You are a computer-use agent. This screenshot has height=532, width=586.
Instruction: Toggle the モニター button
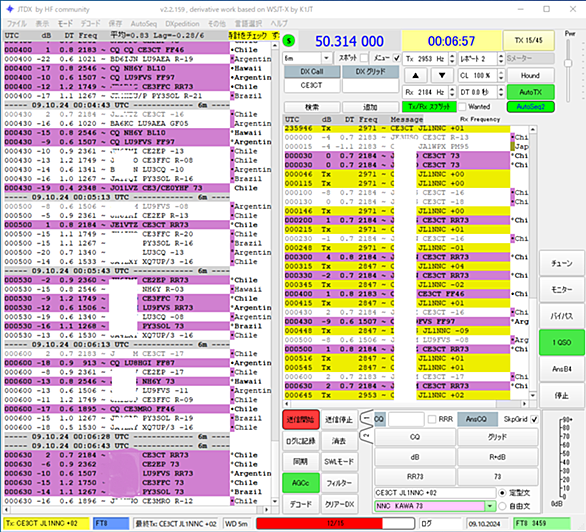tap(562, 290)
